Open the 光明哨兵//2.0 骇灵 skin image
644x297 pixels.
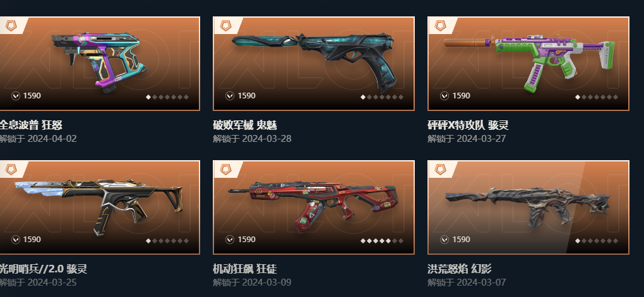tap(98, 206)
